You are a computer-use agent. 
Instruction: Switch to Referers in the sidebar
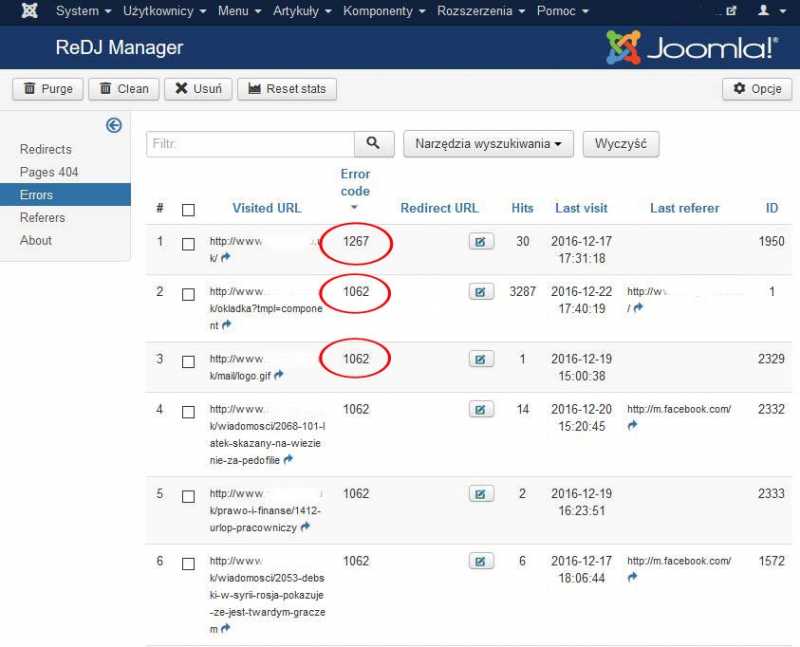[x=43, y=217]
